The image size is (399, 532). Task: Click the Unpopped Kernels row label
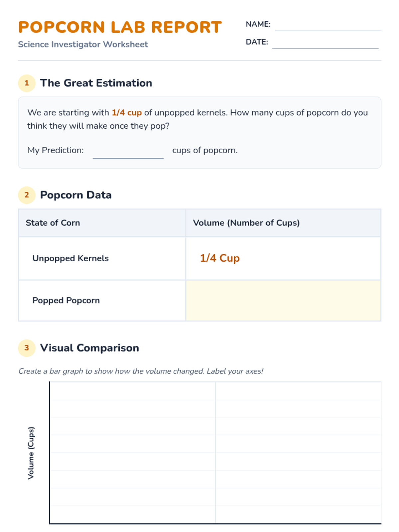click(70, 258)
